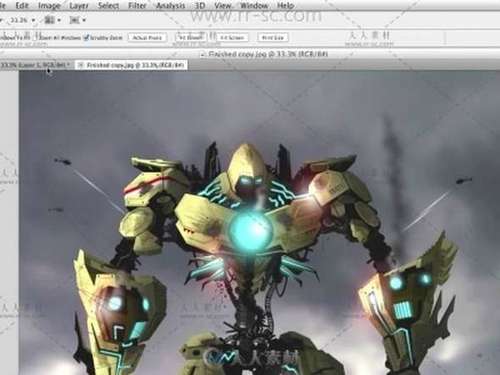Viewport: 500px width, 375px height.
Task: Disable the Scrubby Zoom checkbox
Action: pyautogui.click(x=87, y=37)
